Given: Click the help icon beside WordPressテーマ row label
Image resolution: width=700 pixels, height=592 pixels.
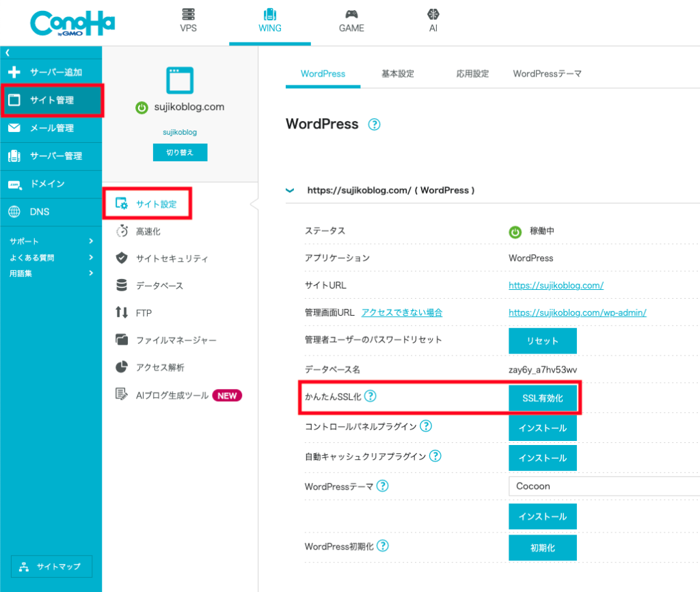Looking at the screenshot, I should [382, 486].
